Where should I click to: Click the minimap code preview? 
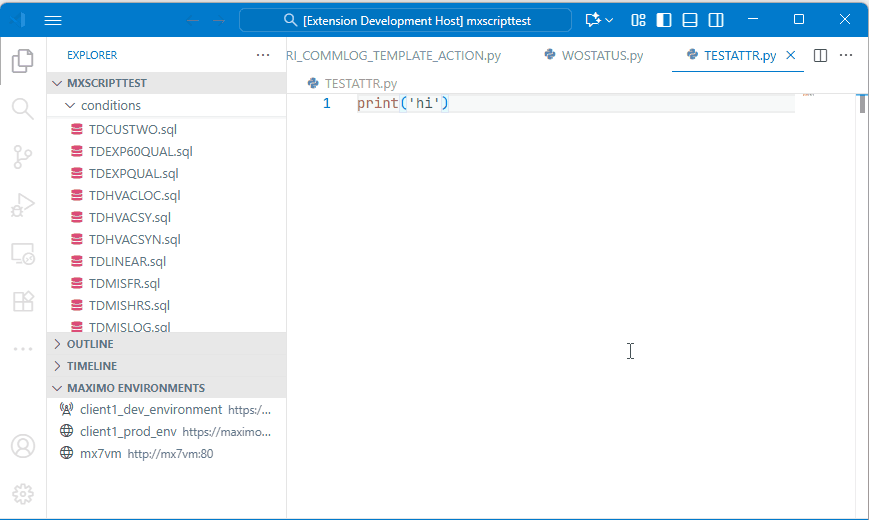pos(809,95)
